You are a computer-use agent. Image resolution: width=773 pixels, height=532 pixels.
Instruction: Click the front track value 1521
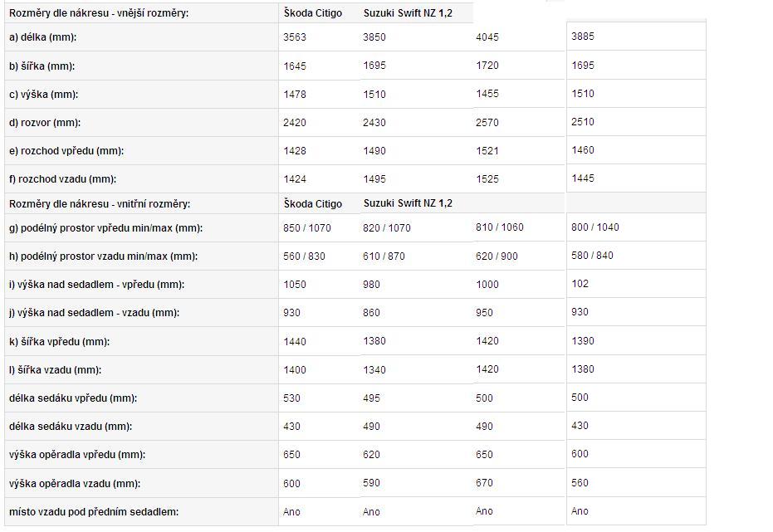(x=487, y=150)
